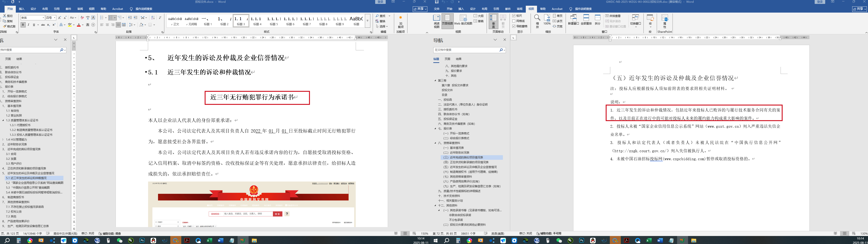Click the right navigation pane search field

(466, 50)
